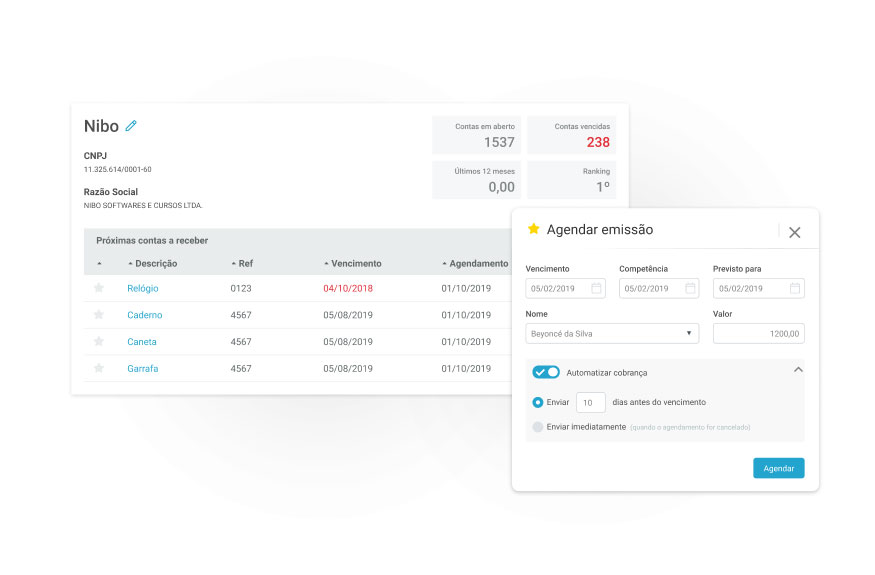The height and width of the screenshot is (575, 875).
Task: Open the Vencimento calendar picker icon
Action: pyautogui.click(x=596, y=288)
